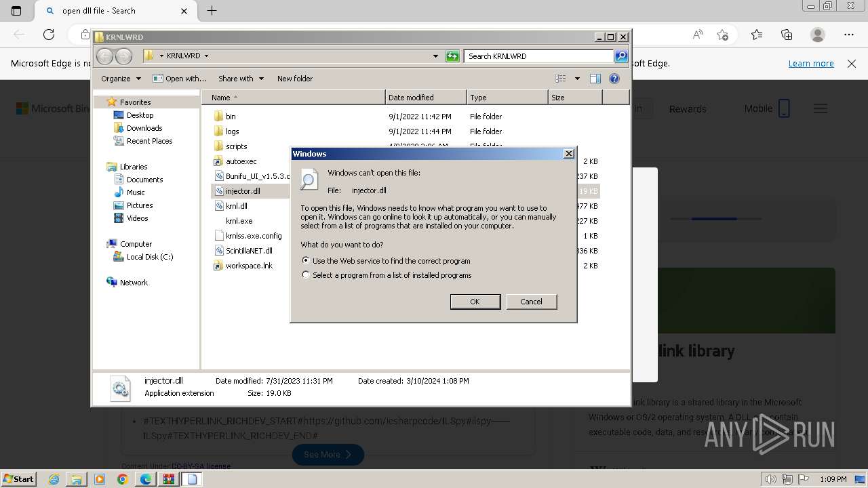This screenshot has width=868, height=488.
Task: Sort by the Type column header
Action: pos(507,98)
